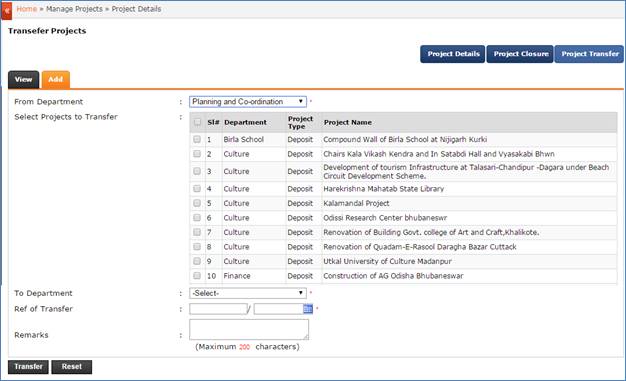Viewport: 626px width, 381px height.
Task: Switch to the View tab
Action: (24, 79)
